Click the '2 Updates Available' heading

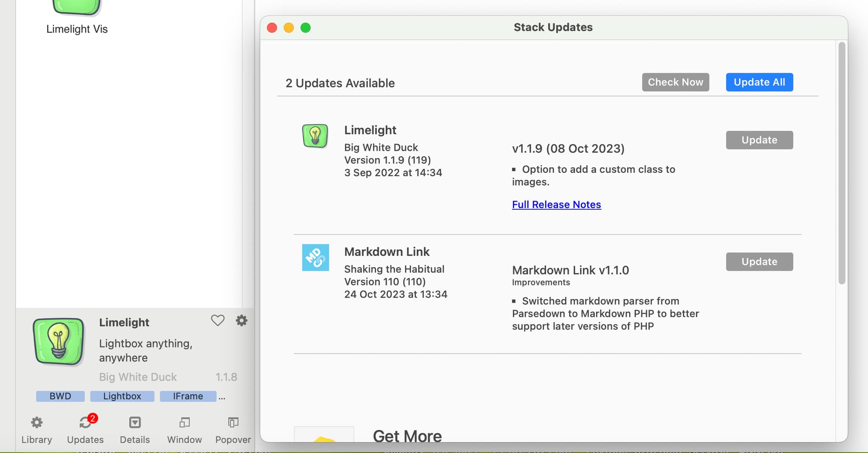(x=340, y=83)
